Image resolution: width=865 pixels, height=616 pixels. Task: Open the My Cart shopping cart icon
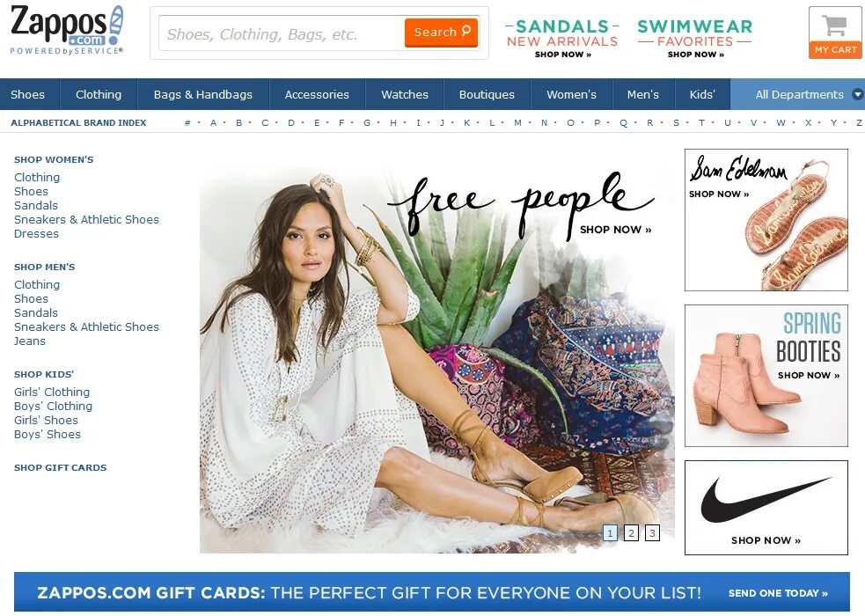pyautogui.click(x=835, y=33)
